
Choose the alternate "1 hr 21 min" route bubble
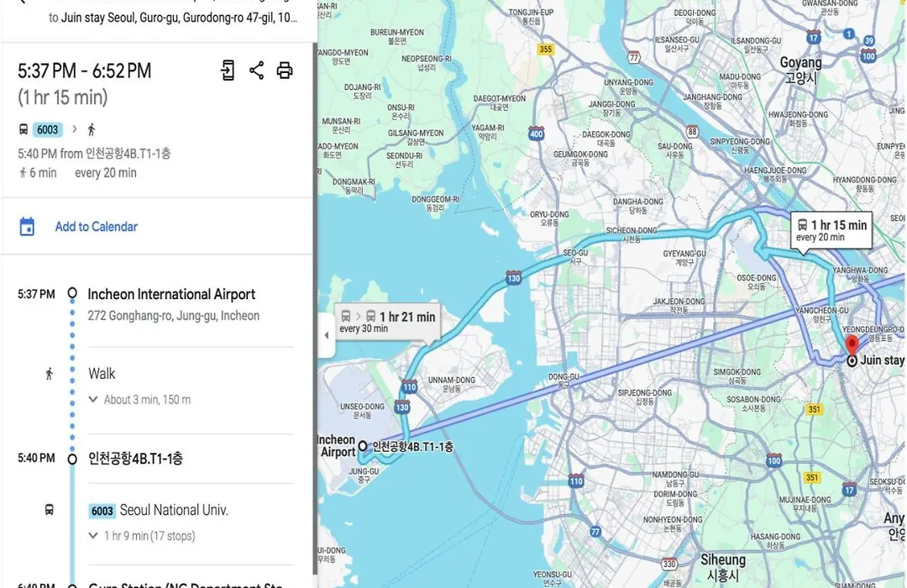[387, 322]
